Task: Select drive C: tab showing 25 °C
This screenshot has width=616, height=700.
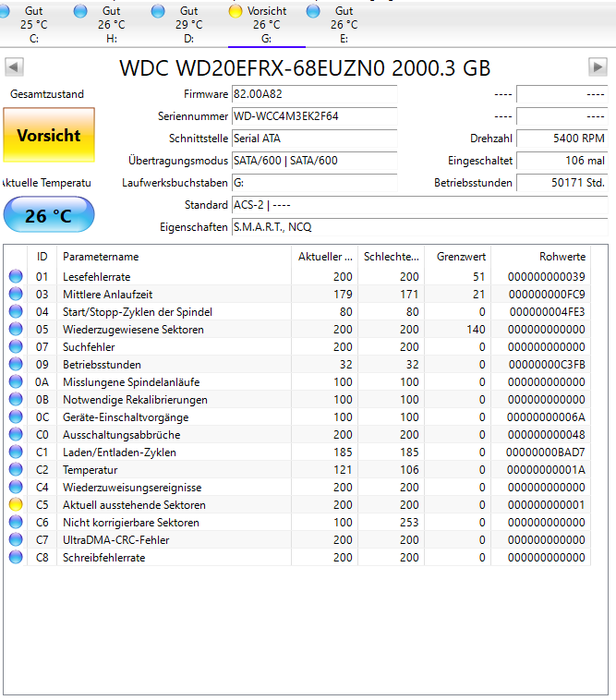Action: coord(34,25)
